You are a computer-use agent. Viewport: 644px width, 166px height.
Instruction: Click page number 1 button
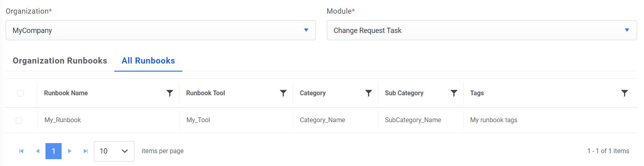coord(54,151)
